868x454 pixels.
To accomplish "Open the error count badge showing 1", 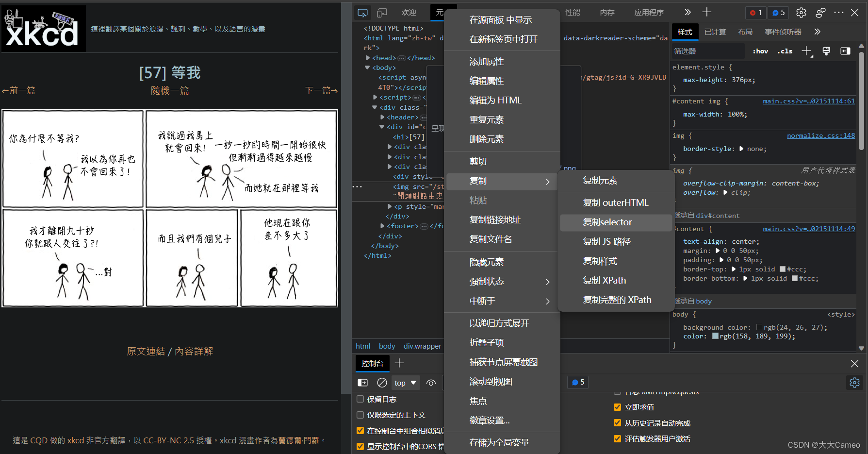I will pyautogui.click(x=755, y=13).
